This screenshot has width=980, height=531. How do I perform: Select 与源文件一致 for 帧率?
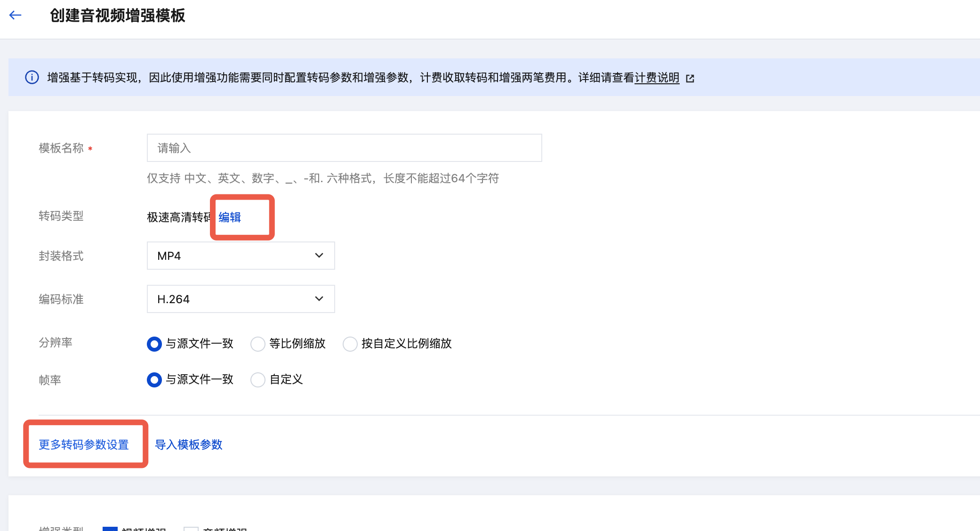pyautogui.click(x=154, y=380)
